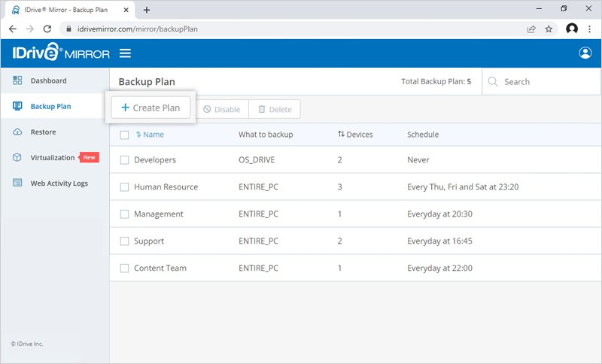Tick the checkbox for the Developers plan
Screen dimensions: 602x364
[125, 160]
